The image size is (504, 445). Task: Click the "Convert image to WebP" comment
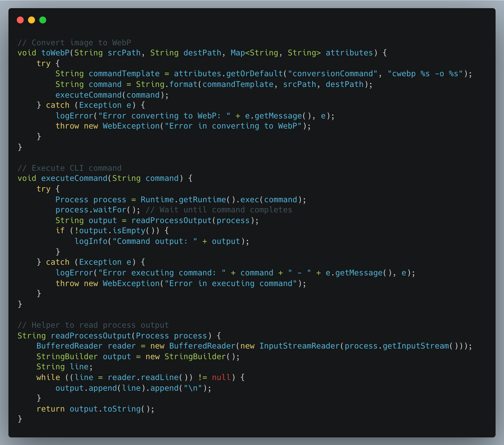click(x=74, y=42)
